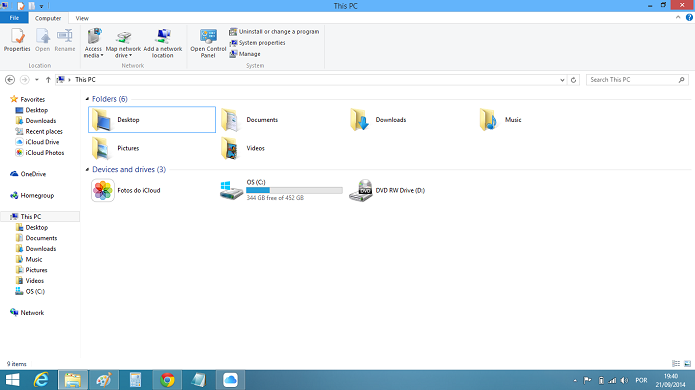This screenshot has width=695, height=390.
Task: Switch to large icons view toggle
Action: (x=687, y=363)
